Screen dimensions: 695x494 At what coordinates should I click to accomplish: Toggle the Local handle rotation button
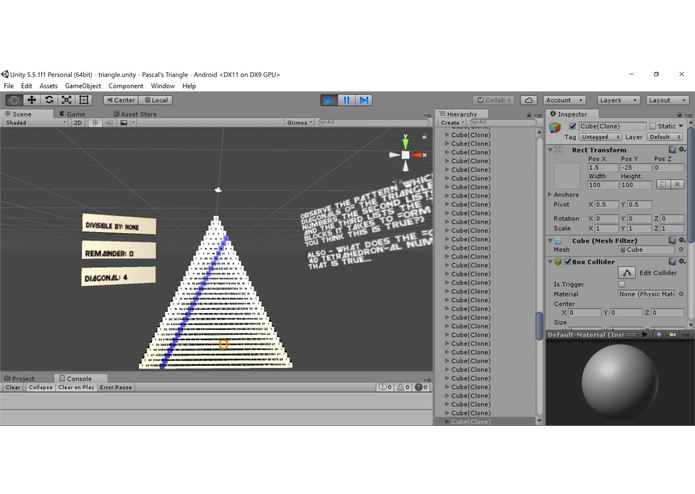point(156,100)
